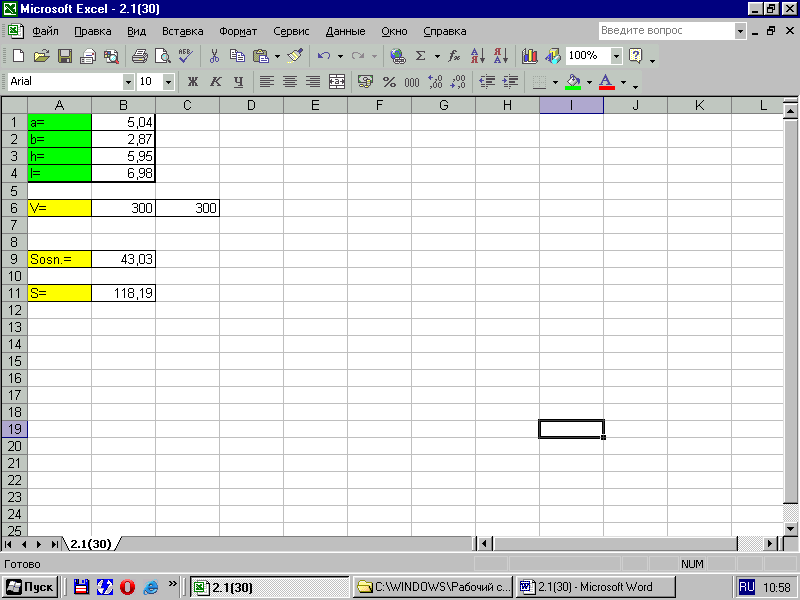The height and width of the screenshot is (600, 800).
Task: Toggle italic К formatting
Action: click(x=216, y=82)
